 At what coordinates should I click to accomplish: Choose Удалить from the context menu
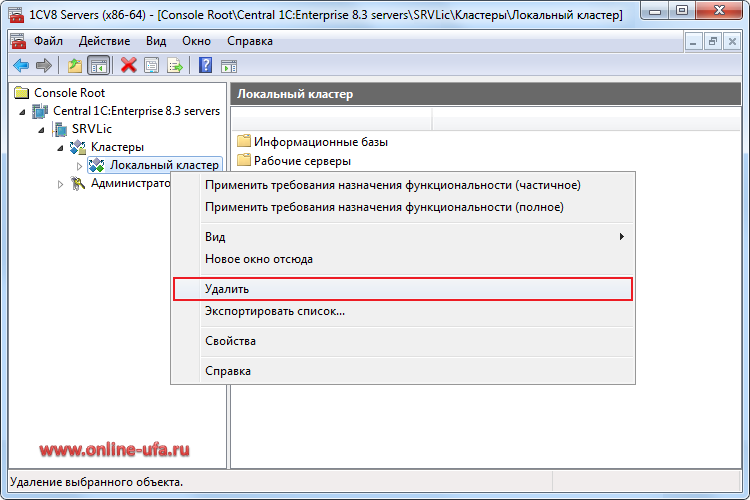403,289
